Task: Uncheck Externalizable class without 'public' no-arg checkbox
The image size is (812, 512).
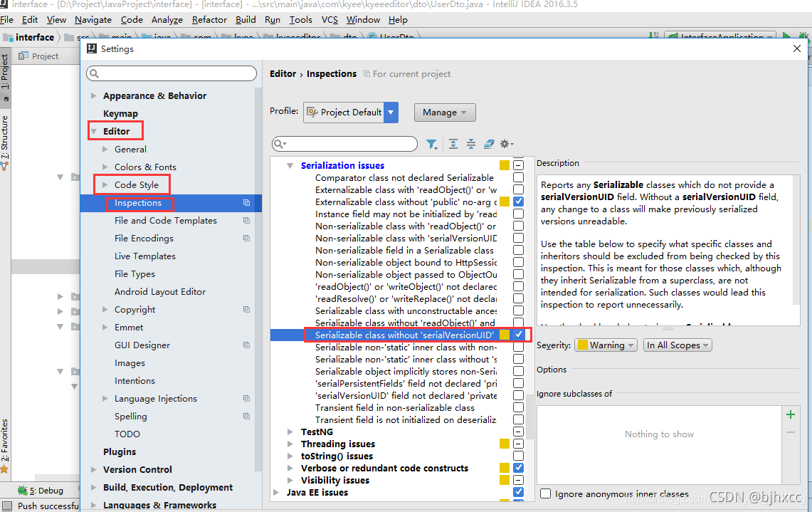Action: coord(518,202)
